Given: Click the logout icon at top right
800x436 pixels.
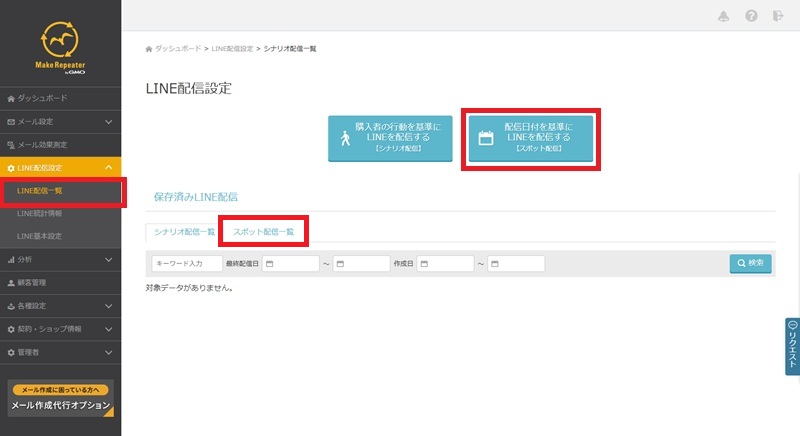Looking at the screenshot, I should point(778,16).
